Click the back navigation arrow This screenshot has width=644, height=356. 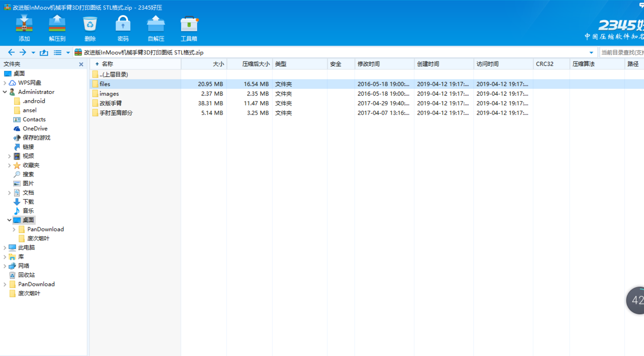click(x=11, y=52)
